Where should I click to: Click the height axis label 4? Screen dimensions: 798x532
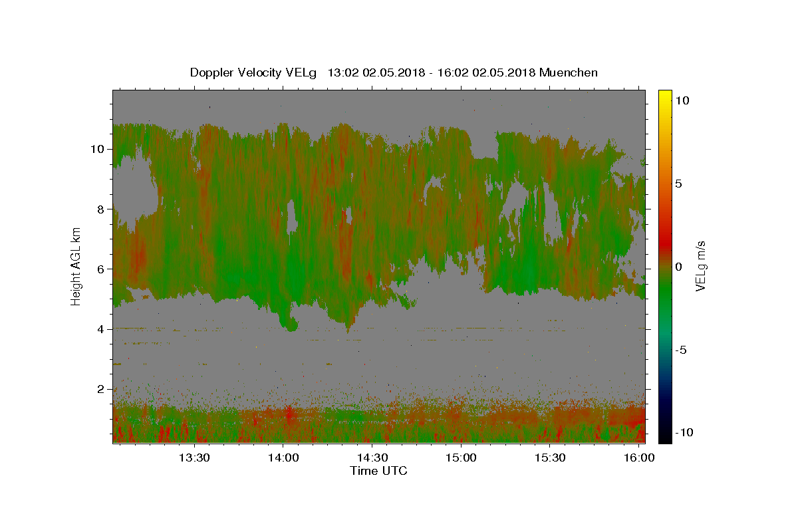tap(101, 329)
